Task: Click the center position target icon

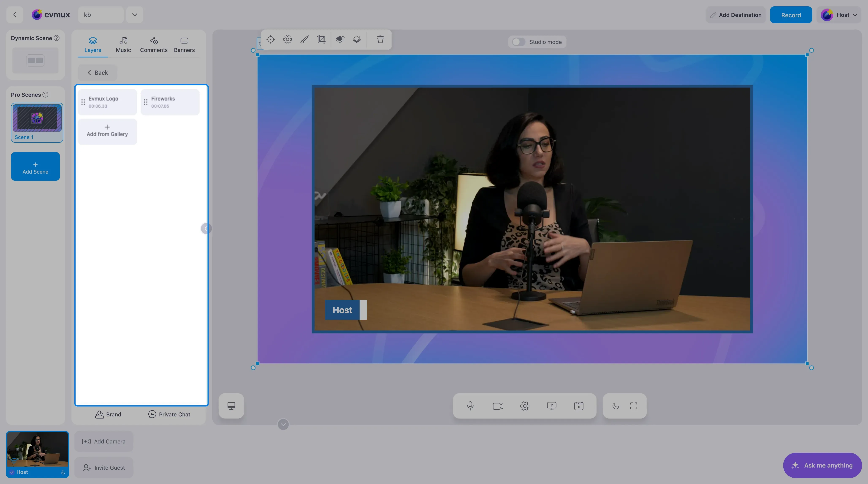Action: [x=271, y=39]
